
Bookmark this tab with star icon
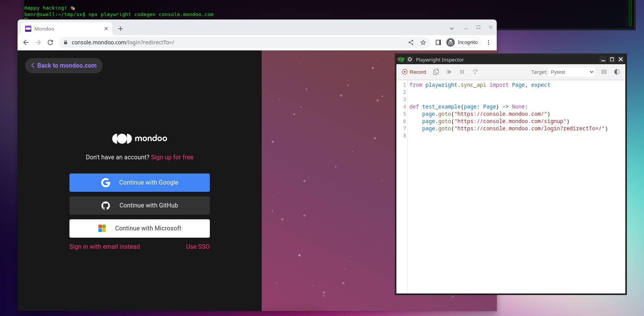pos(423,42)
